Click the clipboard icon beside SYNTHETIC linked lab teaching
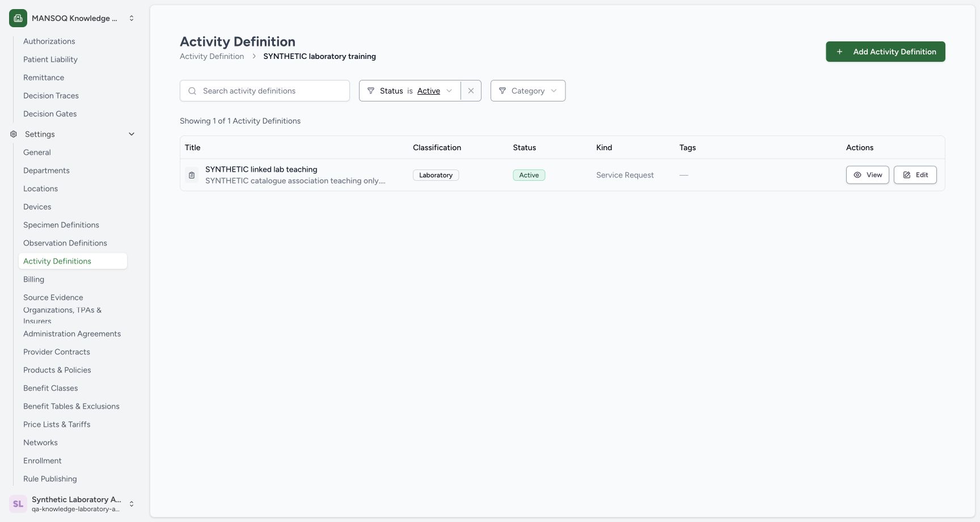980x522 pixels. pyautogui.click(x=192, y=175)
